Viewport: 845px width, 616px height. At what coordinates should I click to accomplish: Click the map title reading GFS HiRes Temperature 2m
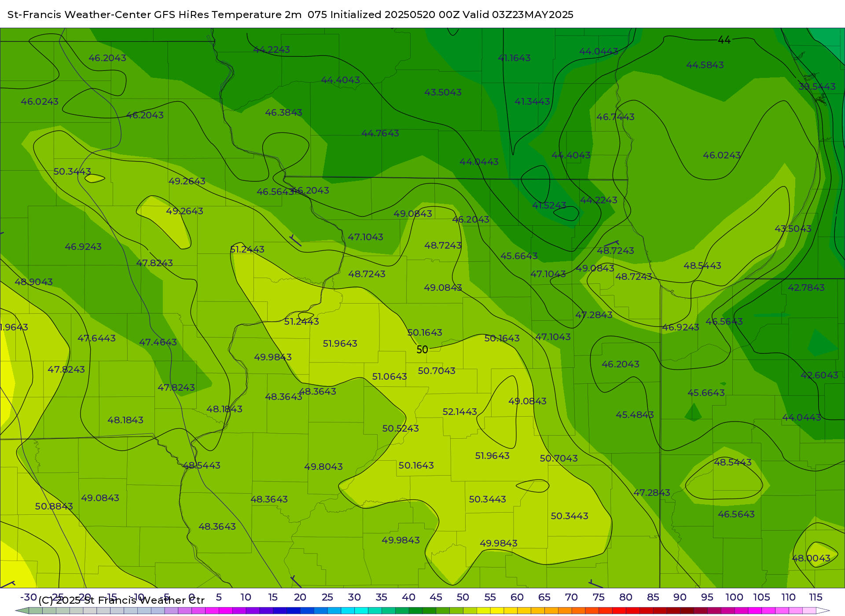click(228, 15)
